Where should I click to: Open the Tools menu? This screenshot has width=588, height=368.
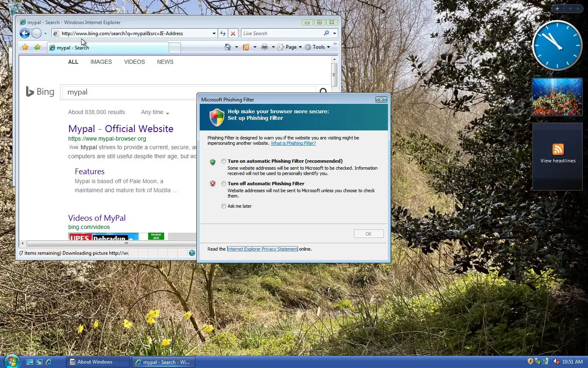317,47
